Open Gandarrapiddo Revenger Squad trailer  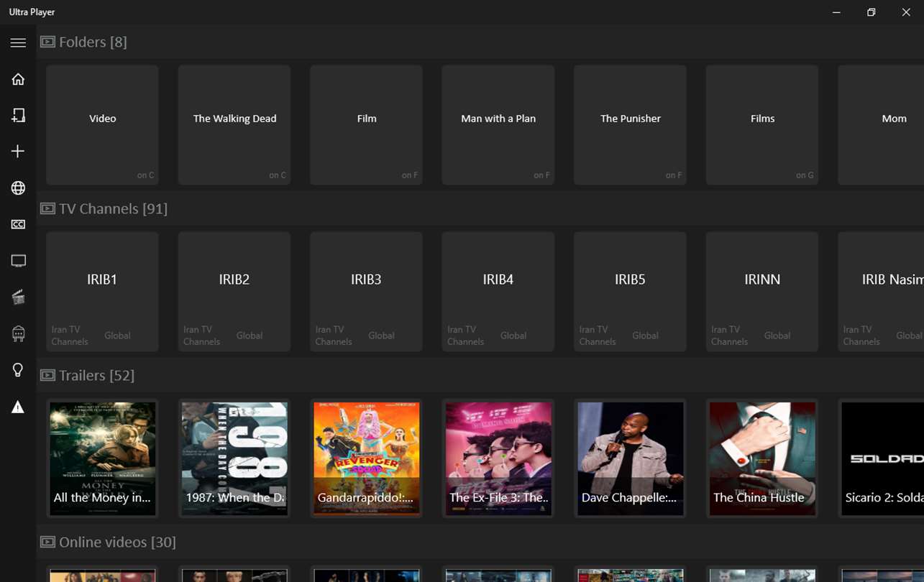click(366, 458)
